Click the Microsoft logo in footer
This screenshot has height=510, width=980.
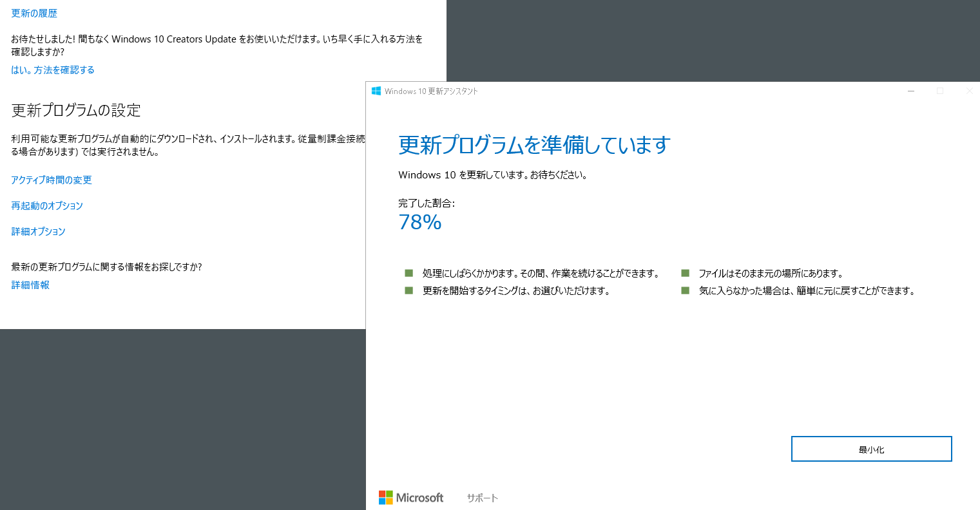tap(411, 498)
